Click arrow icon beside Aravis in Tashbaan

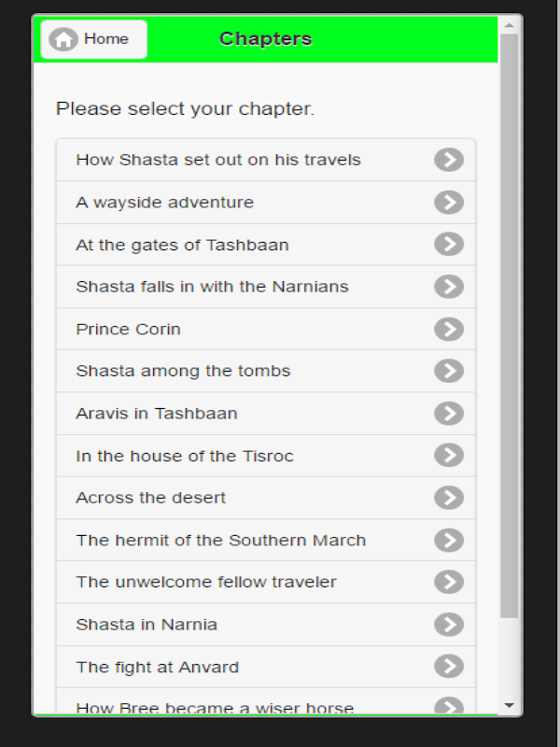click(x=449, y=414)
